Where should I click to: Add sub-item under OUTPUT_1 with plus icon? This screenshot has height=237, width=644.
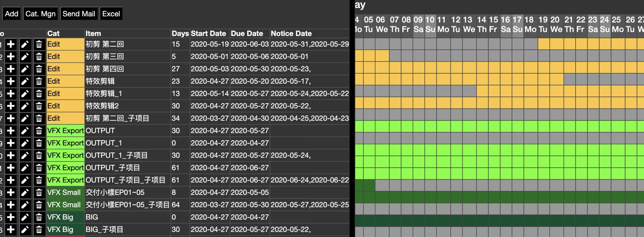click(10, 143)
